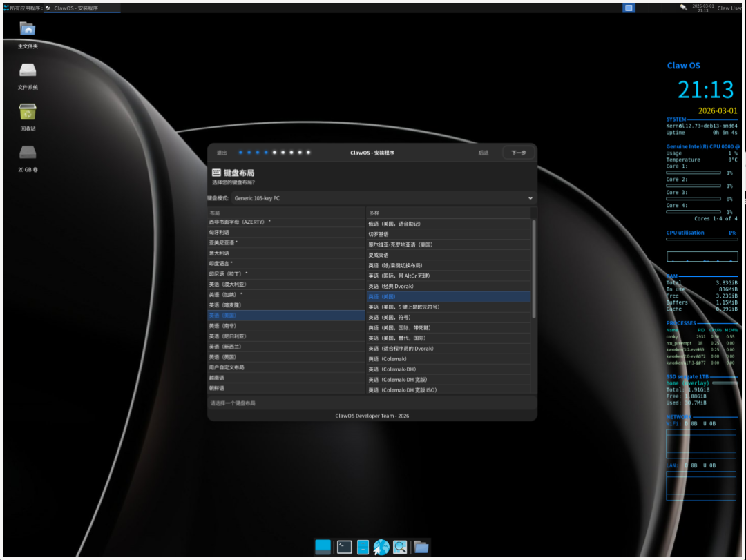This screenshot has width=746, height=560.
Task: Click ClawOS - 安装程序 taskbar window button
Action: pos(82,8)
